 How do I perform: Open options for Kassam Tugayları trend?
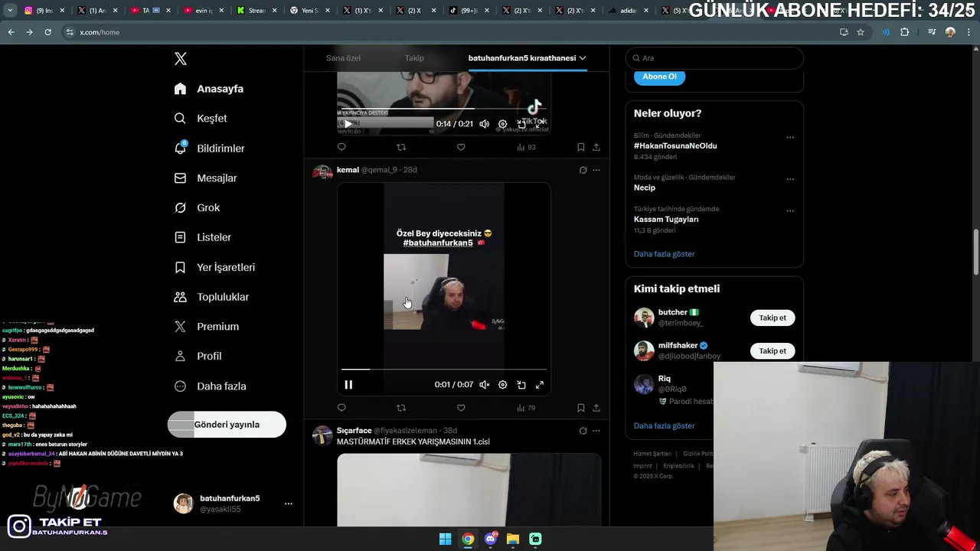[x=790, y=210]
